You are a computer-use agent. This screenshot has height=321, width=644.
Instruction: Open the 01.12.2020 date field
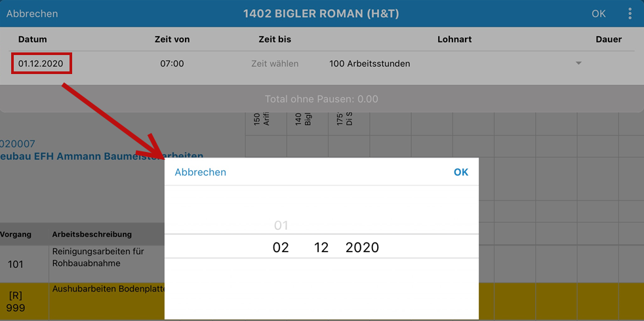pos(41,64)
